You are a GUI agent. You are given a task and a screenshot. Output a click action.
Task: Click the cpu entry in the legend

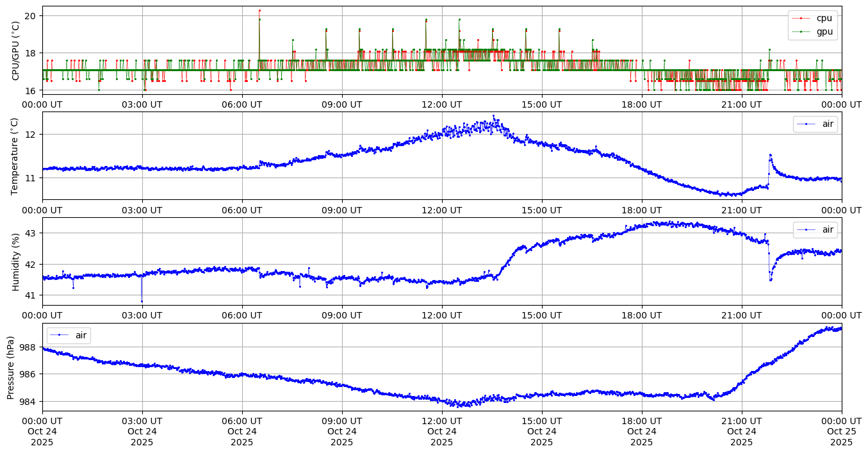tap(823, 18)
